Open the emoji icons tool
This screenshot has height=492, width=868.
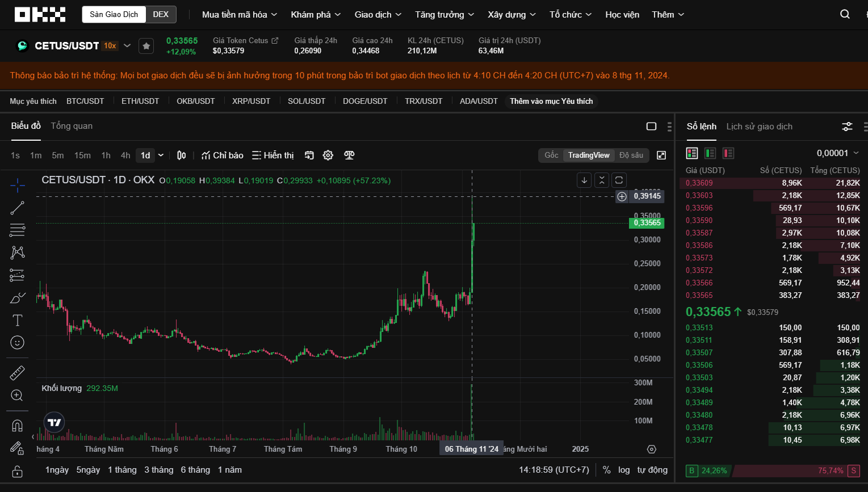[x=18, y=342]
